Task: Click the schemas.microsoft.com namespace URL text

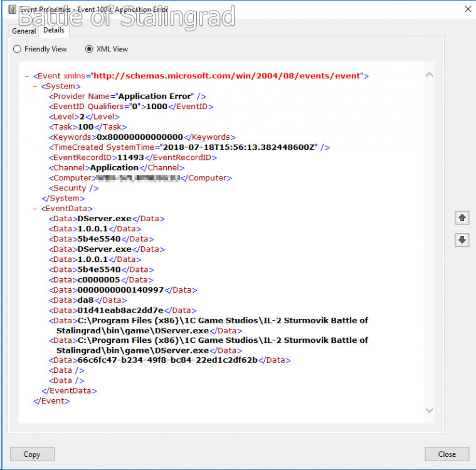Action: (227, 76)
